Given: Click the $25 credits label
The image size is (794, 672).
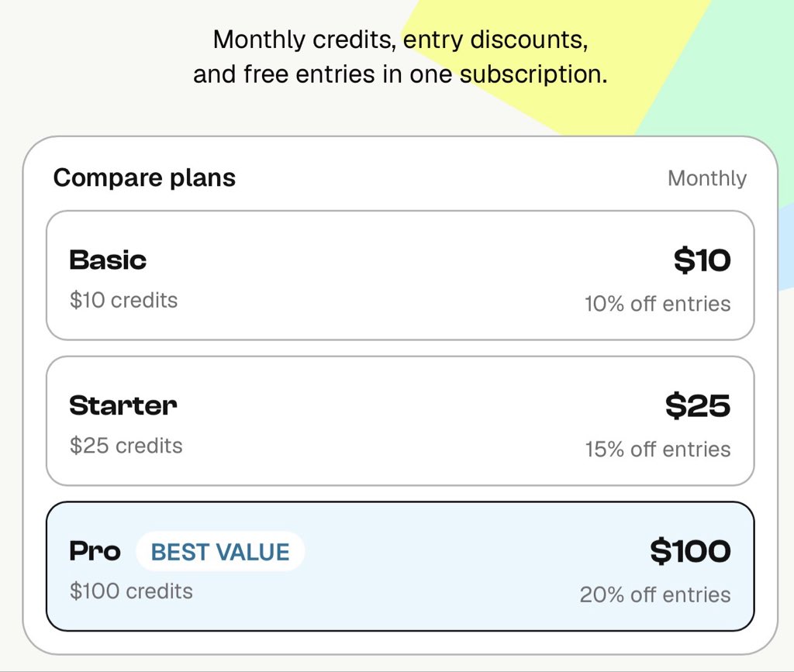Looking at the screenshot, I should point(126,446).
